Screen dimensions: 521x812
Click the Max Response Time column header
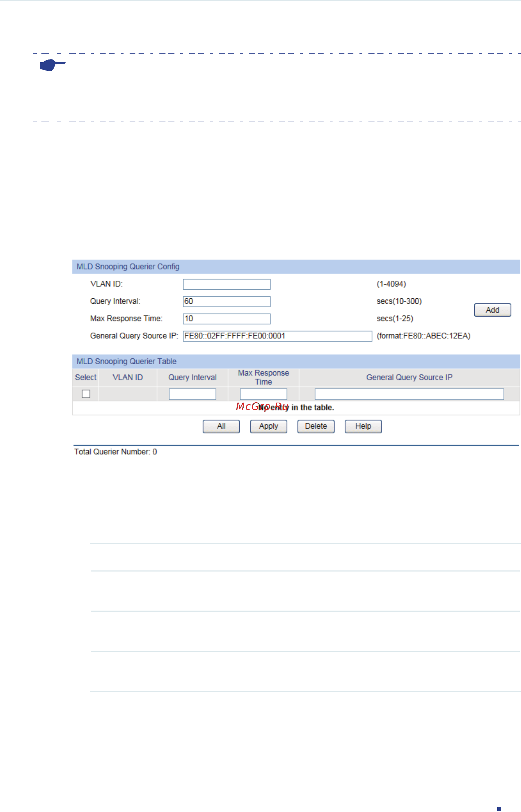click(x=264, y=377)
